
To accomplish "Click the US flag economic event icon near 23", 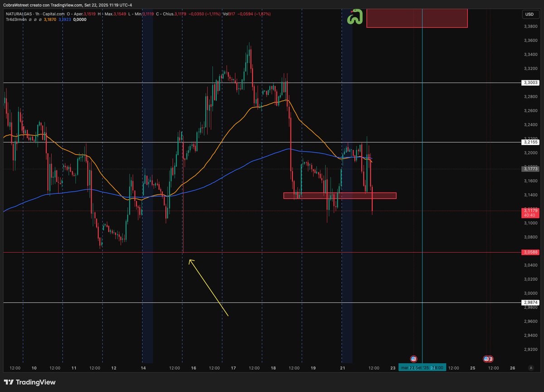I will [413, 359].
